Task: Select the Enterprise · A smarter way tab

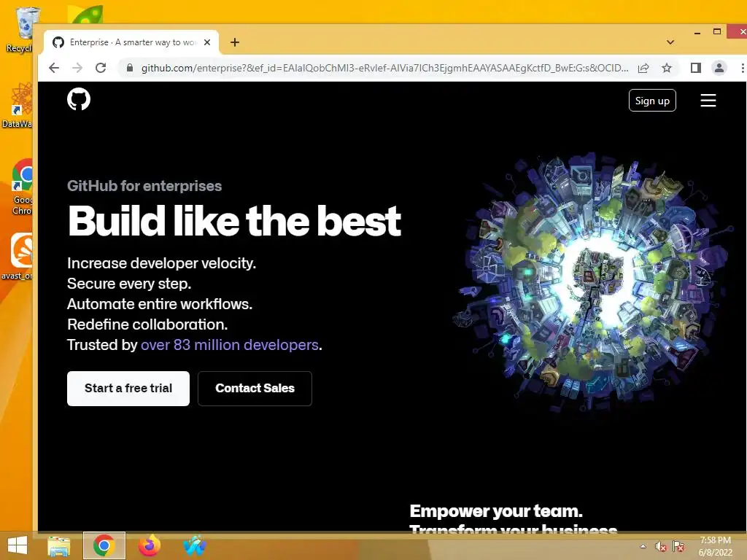Action: click(131, 42)
